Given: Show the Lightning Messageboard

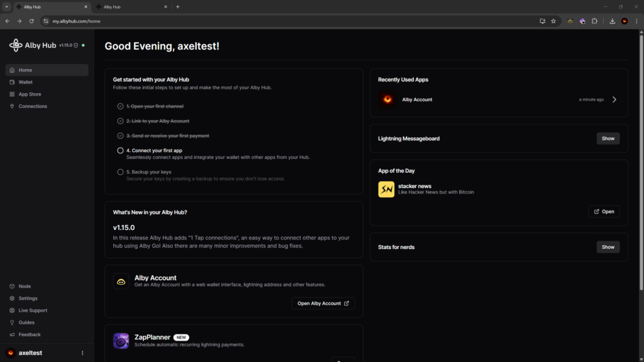Looking at the screenshot, I should (608, 138).
